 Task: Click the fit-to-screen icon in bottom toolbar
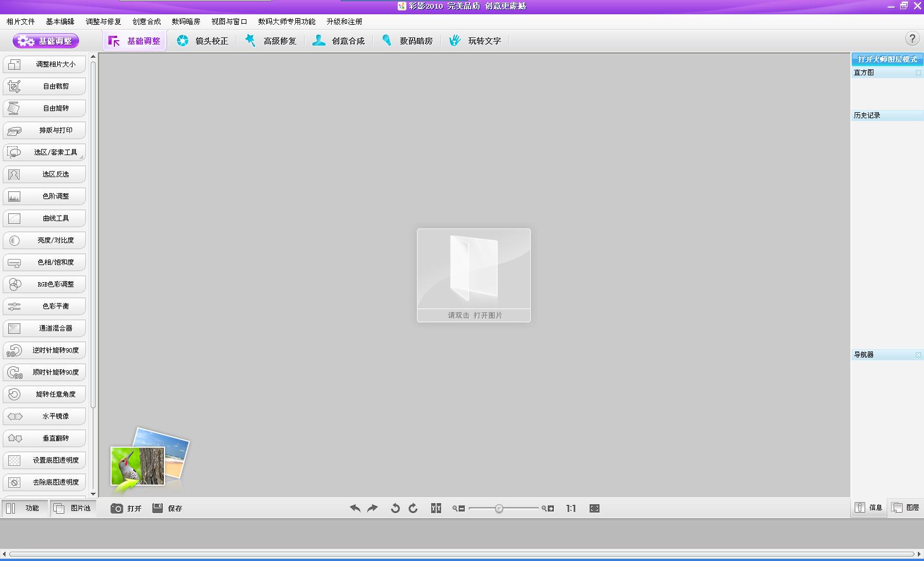click(595, 508)
